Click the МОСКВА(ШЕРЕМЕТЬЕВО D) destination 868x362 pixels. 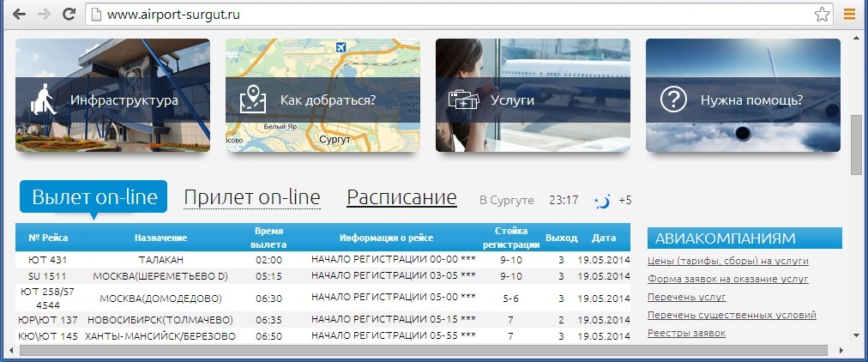160,275
